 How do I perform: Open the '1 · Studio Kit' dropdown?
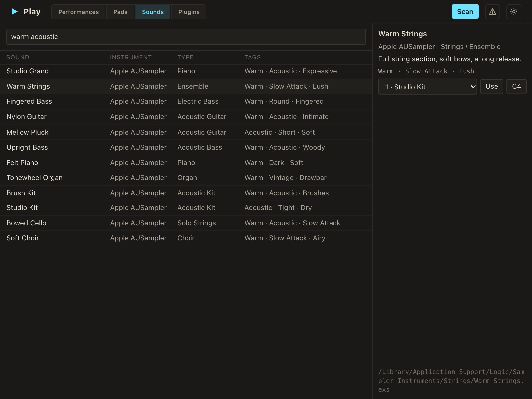[428, 87]
